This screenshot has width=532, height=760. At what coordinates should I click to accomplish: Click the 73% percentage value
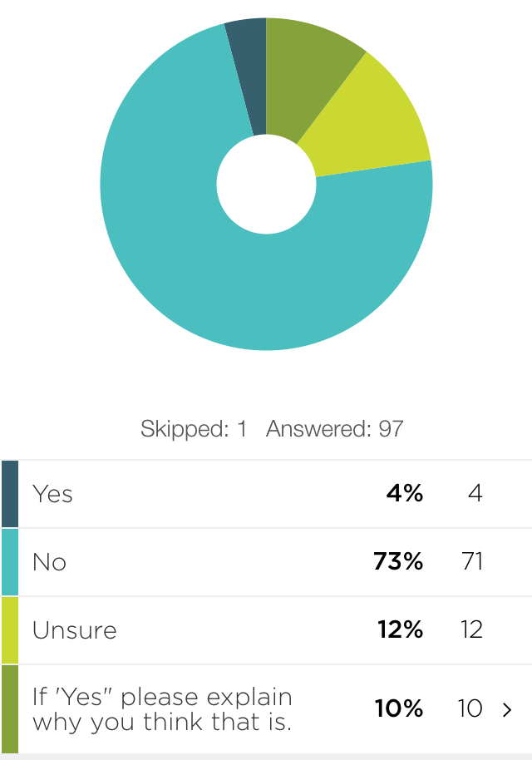pyautogui.click(x=398, y=562)
